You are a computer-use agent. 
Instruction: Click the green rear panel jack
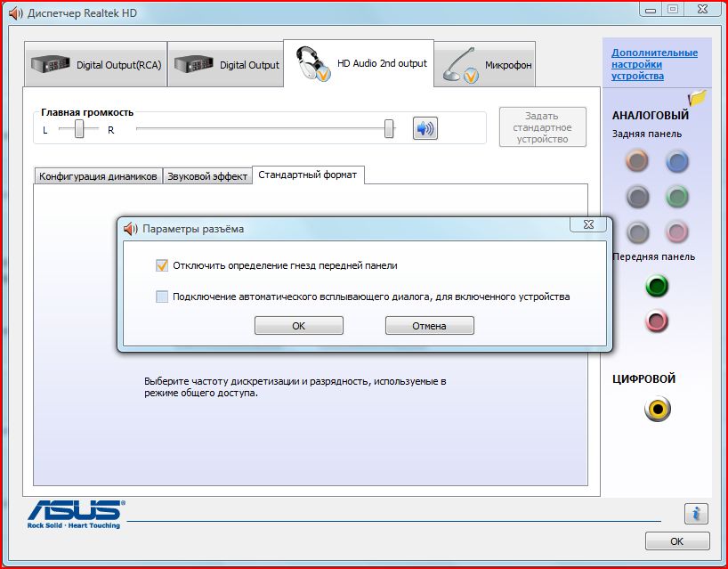point(677,197)
